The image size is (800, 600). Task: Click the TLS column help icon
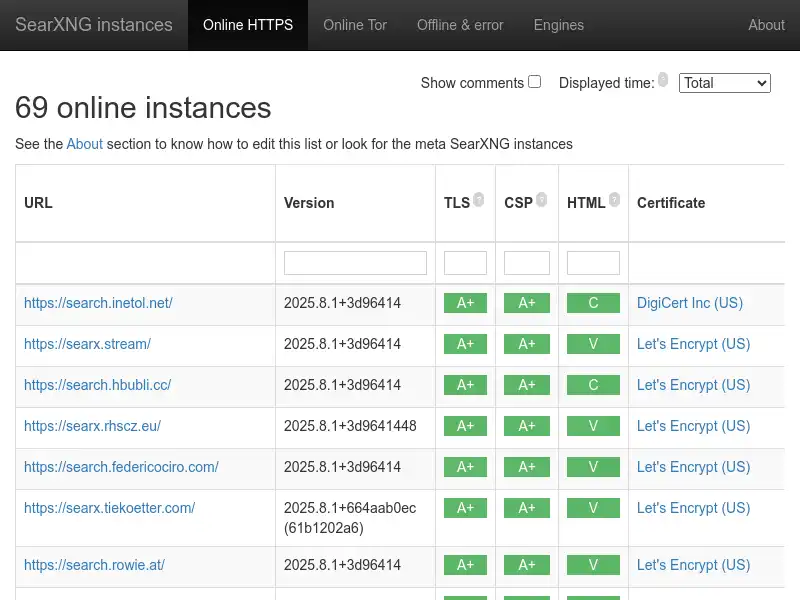[479, 199]
